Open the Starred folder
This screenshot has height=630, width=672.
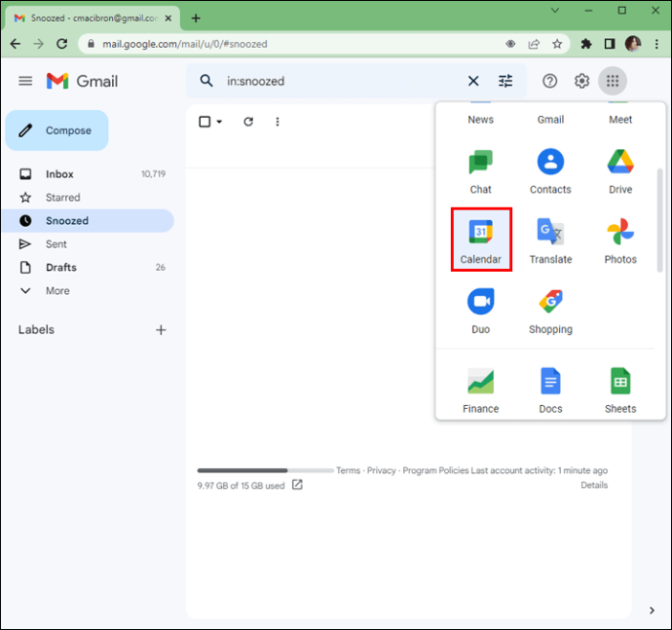(88, 197)
